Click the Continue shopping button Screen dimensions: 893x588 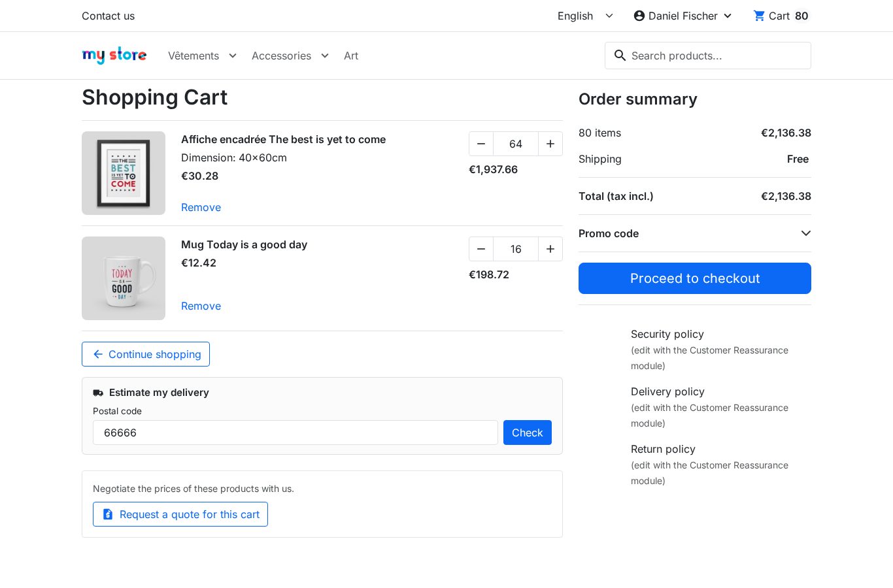[146, 354]
